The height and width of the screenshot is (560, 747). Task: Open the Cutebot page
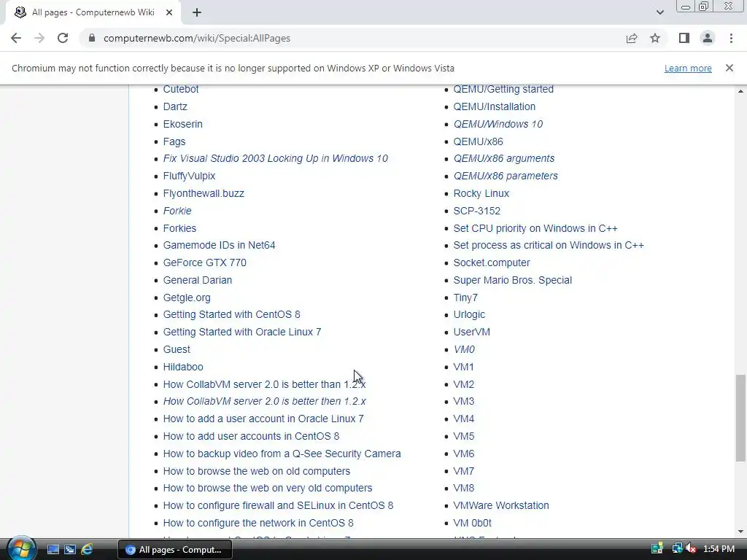point(181,89)
